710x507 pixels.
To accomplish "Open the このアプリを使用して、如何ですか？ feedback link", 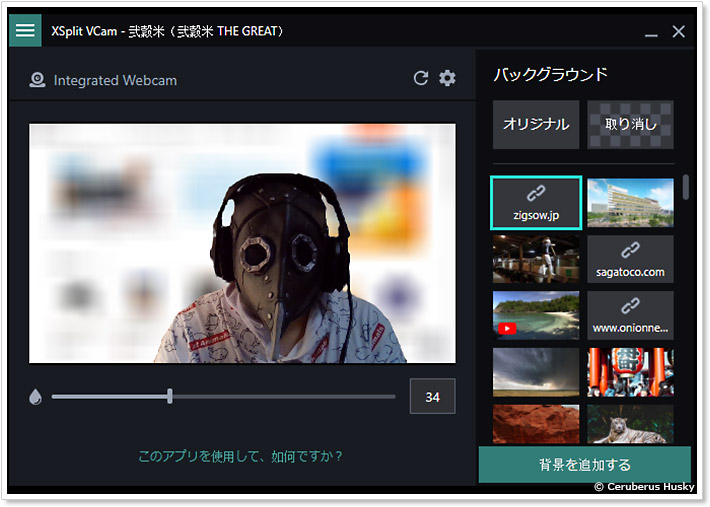I will pos(240,456).
